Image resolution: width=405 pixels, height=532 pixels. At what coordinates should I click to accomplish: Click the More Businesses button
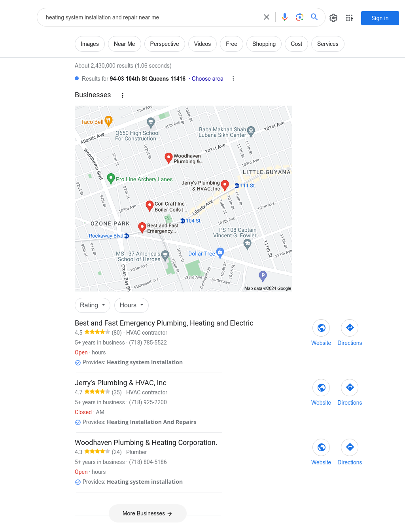tap(148, 513)
